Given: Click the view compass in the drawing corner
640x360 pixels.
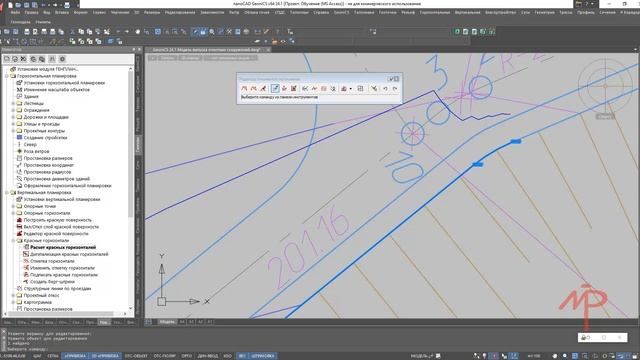Looking at the screenshot, I should 605,86.
